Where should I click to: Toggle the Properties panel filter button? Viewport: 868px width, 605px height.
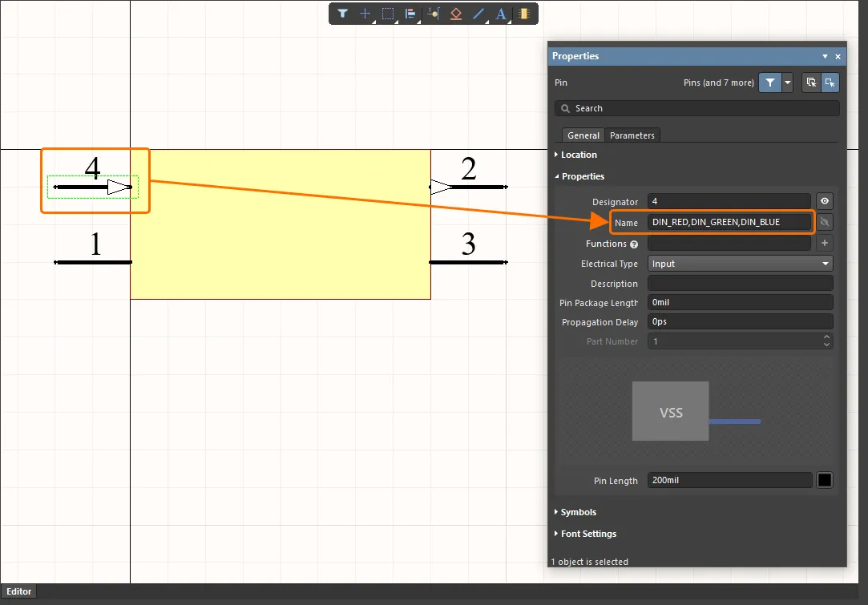(x=770, y=83)
